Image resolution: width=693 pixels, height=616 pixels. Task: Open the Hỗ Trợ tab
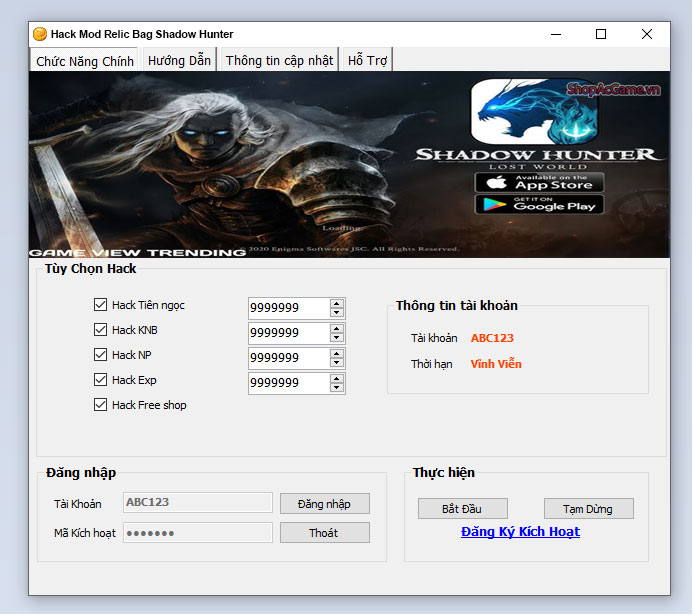pyautogui.click(x=367, y=60)
